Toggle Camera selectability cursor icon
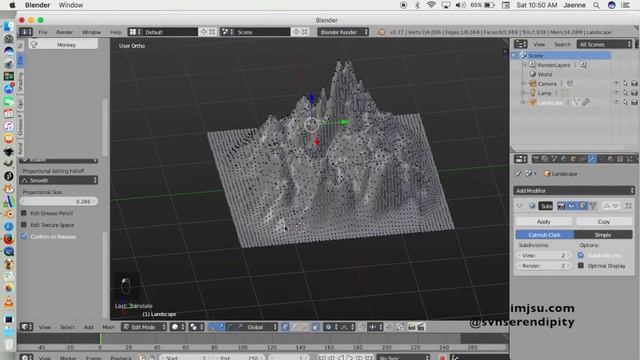 click(625, 84)
